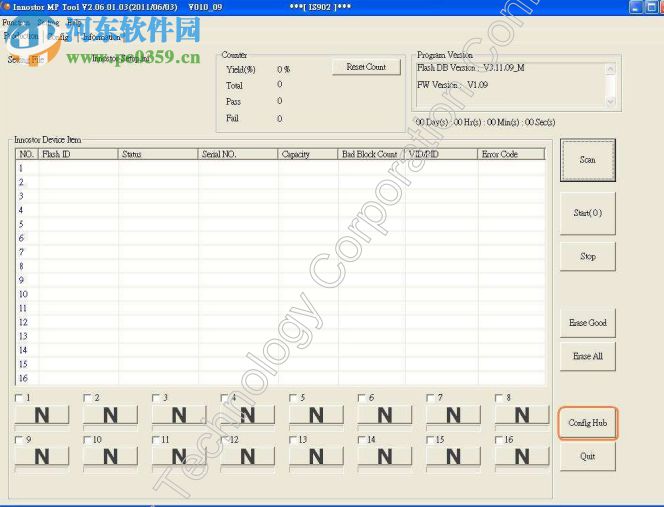This screenshot has width=664, height=507.
Task: Select device row 1 in the list
Action: [280, 168]
